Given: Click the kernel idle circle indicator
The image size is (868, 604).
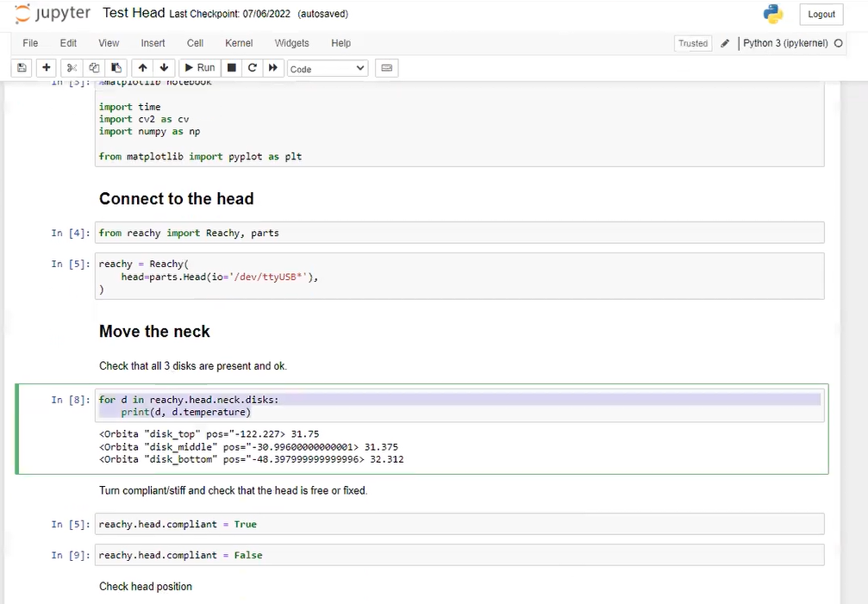Looking at the screenshot, I should (x=838, y=43).
